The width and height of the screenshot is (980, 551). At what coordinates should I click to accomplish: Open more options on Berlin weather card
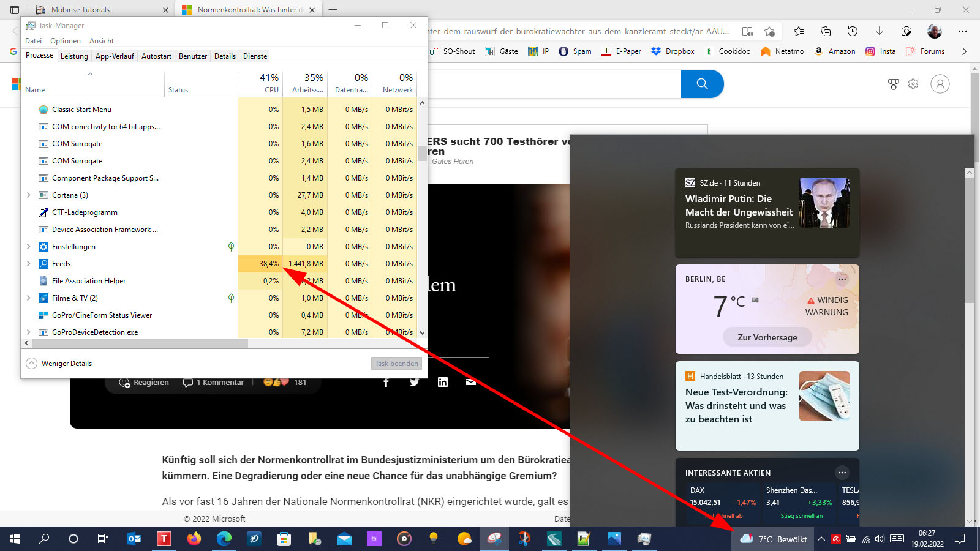[842, 279]
